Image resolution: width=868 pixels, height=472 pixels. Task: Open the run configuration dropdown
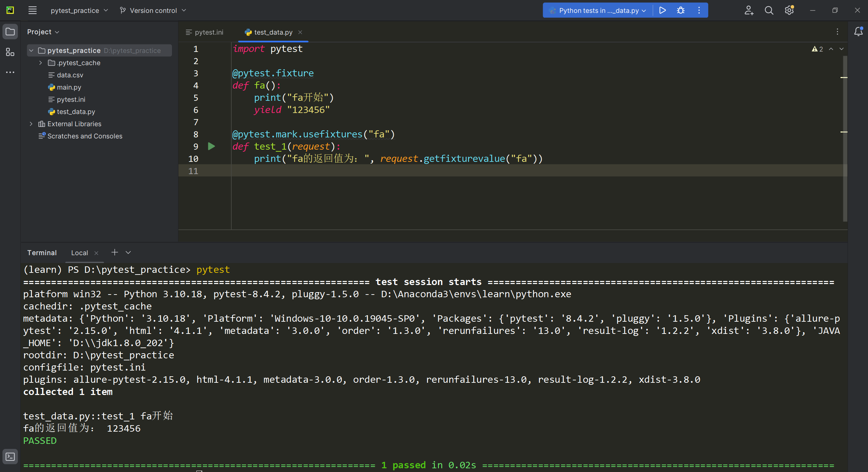tap(599, 11)
